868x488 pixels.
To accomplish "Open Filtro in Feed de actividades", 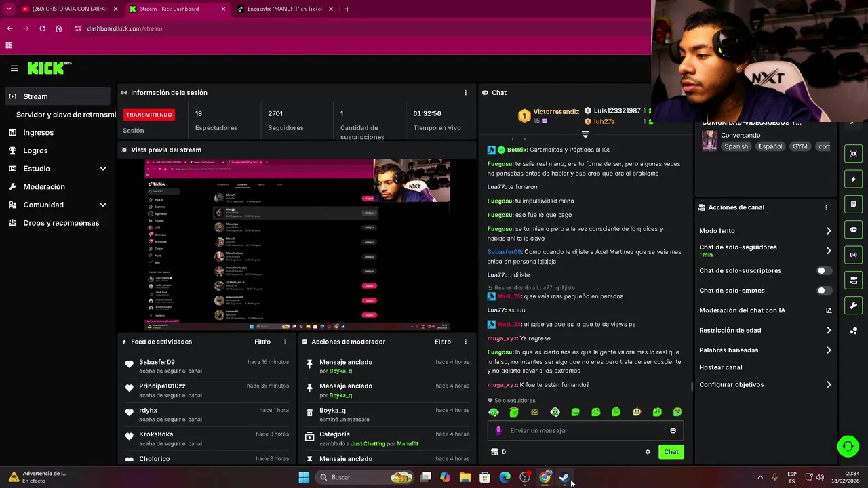I will point(262,342).
